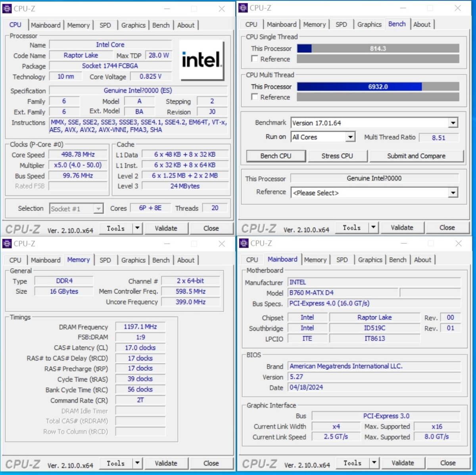476x475 pixels.
Task: Click the Intel logo in the Processor section
Action: pyautogui.click(x=202, y=60)
